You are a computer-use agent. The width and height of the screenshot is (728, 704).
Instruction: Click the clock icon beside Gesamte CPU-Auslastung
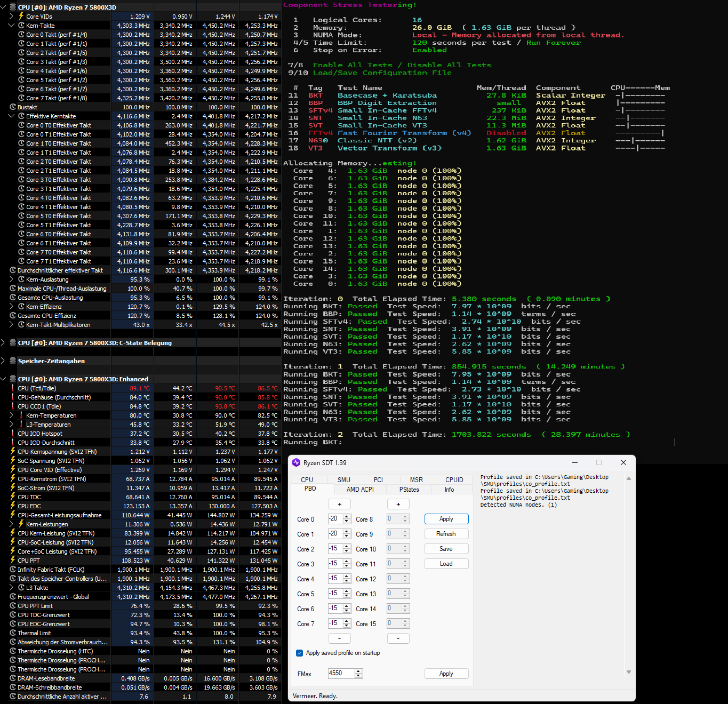click(13, 297)
